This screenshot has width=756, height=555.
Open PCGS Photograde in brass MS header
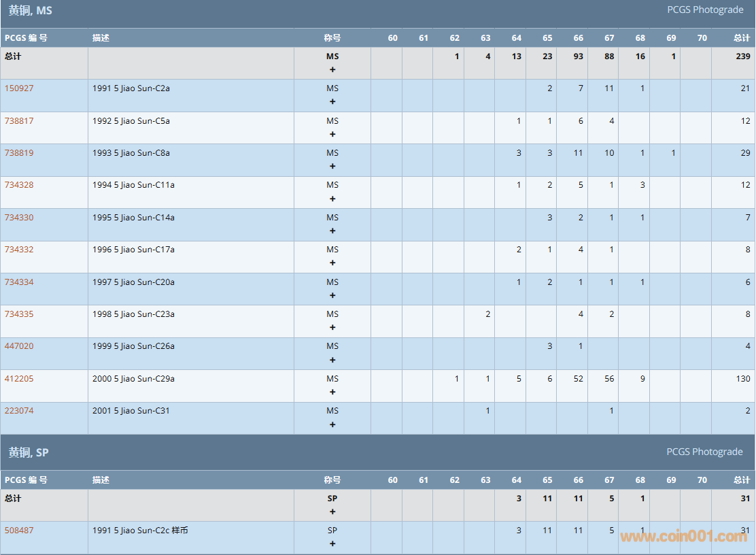[x=704, y=10]
